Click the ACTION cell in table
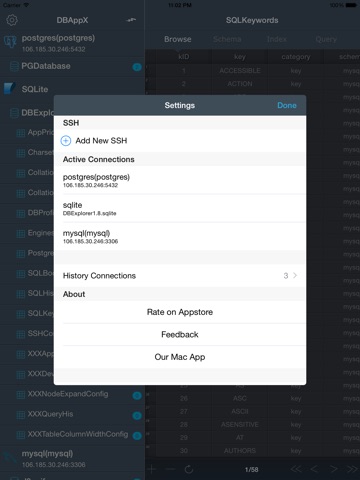The width and height of the screenshot is (360, 480). click(240, 84)
